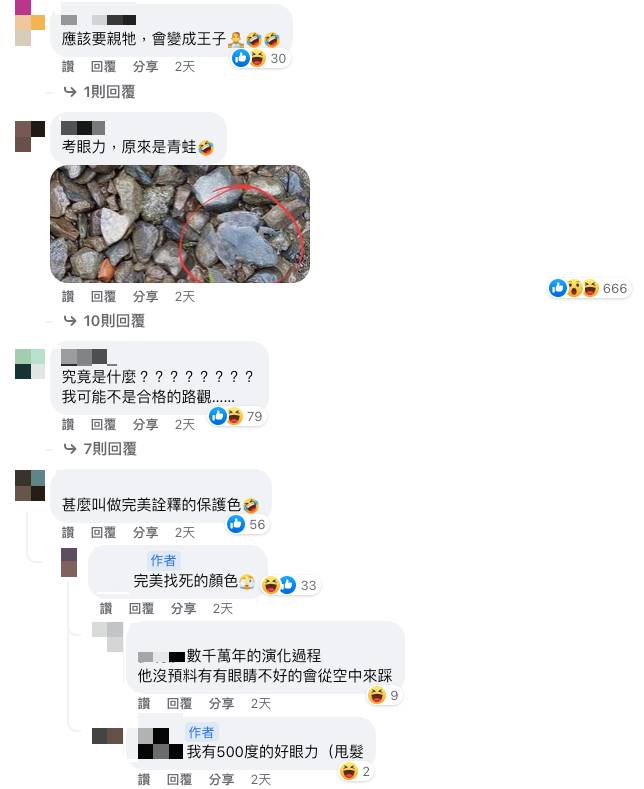Like the 完美找死的顏色 reply via 讚
Image resolution: width=644 pixels, height=789 pixels.
[x=106, y=608]
